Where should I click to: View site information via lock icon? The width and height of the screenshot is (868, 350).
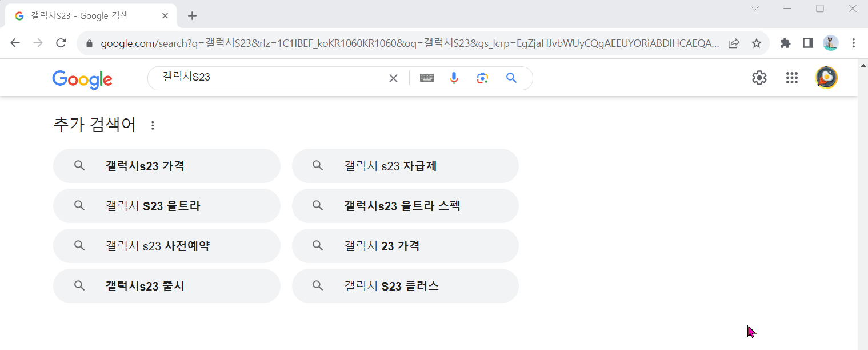tap(89, 43)
